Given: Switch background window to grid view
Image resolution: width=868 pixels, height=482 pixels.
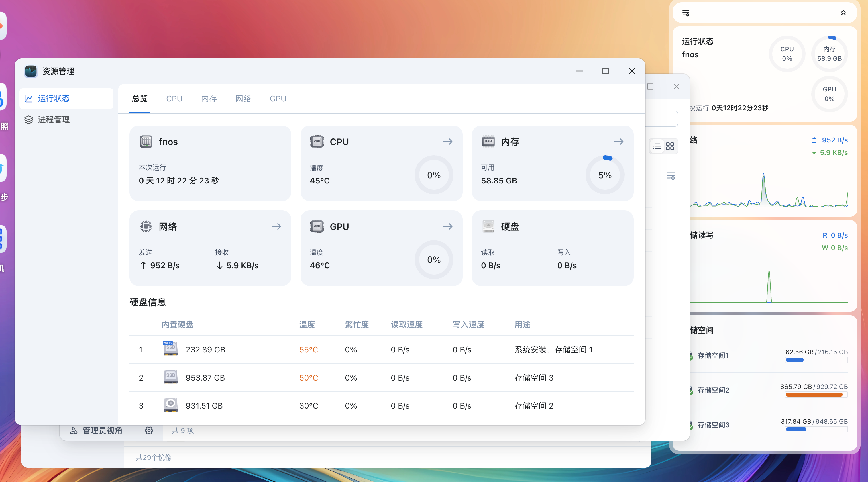Looking at the screenshot, I should 670,146.
